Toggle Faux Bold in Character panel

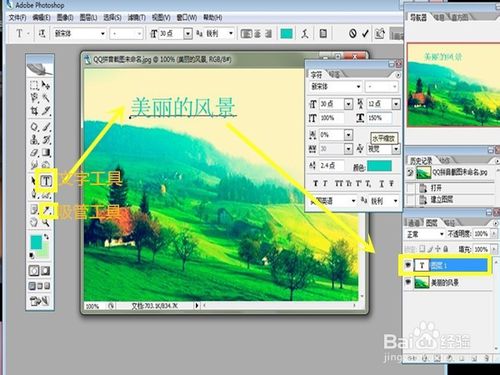(316, 183)
